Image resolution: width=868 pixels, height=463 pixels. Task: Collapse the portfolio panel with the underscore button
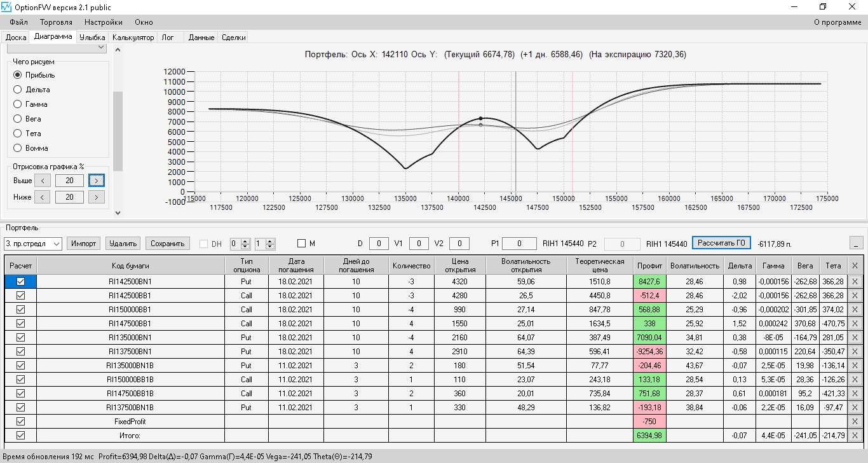tap(857, 243)
